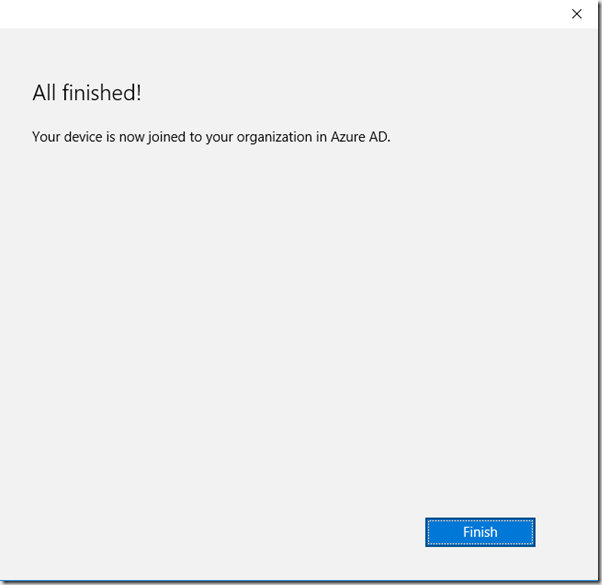Click the empty title bar area
Image resolution: width=602 pixels, height=585 pixels.
(280, 14)
